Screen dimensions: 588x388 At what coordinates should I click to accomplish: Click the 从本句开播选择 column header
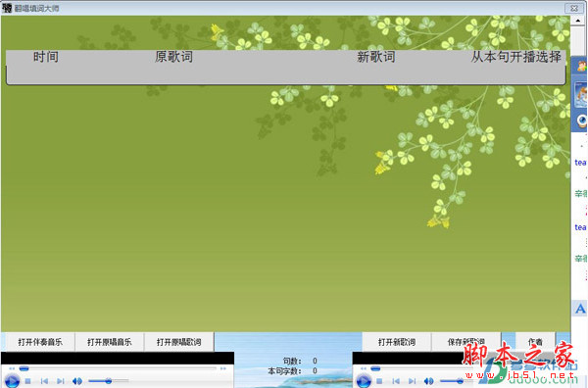click(516, 57)
